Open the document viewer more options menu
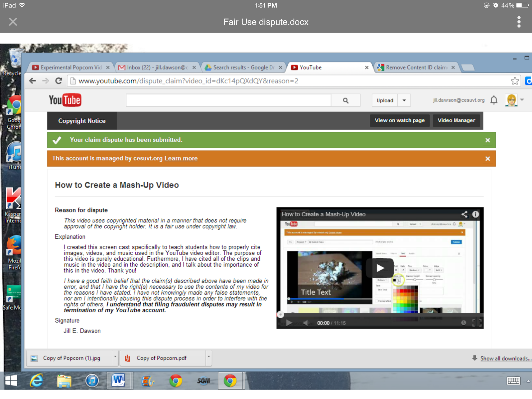The width and height of the screenshot is (532, 399). (x=519, y=22)
